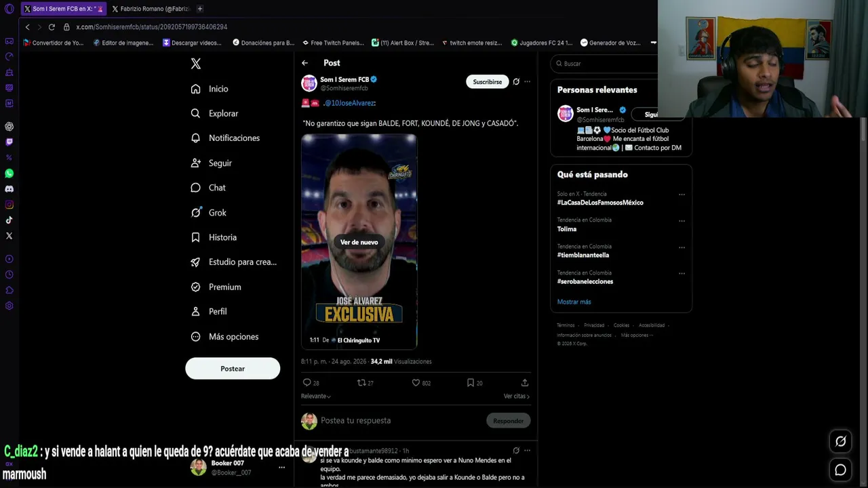Reply to the post via the comment icon

pos(307,383)
